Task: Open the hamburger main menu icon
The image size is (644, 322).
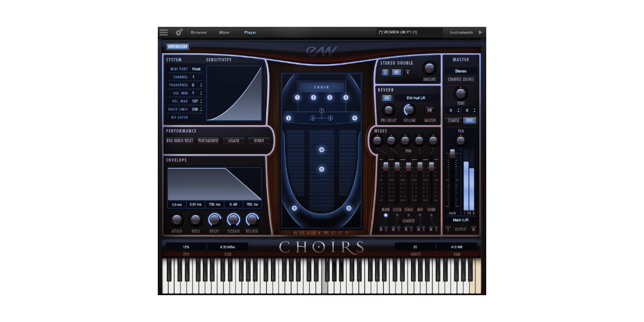Action: coord(164,32)
